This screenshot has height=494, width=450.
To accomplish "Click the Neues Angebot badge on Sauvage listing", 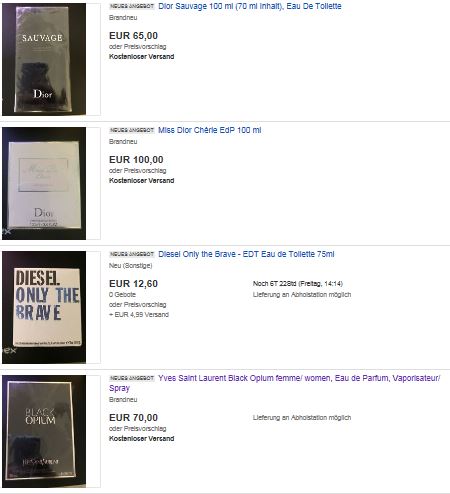I will point(132,6).
